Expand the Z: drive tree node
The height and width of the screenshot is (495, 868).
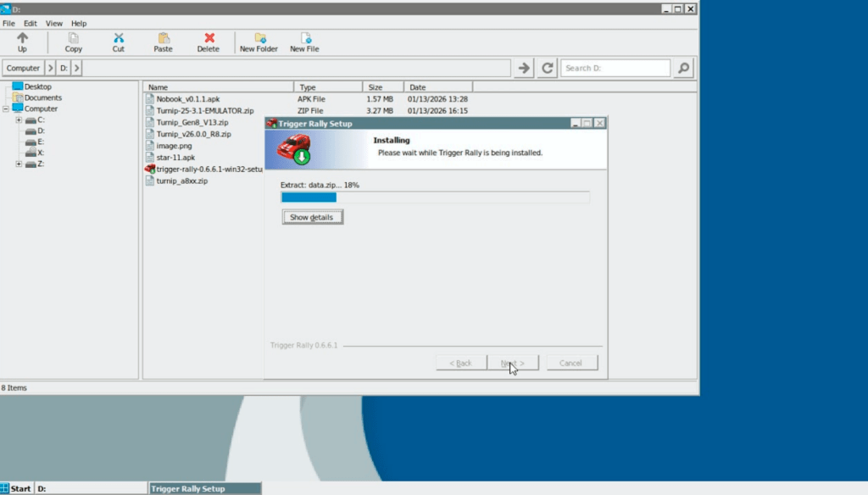[x=19, y=164]
